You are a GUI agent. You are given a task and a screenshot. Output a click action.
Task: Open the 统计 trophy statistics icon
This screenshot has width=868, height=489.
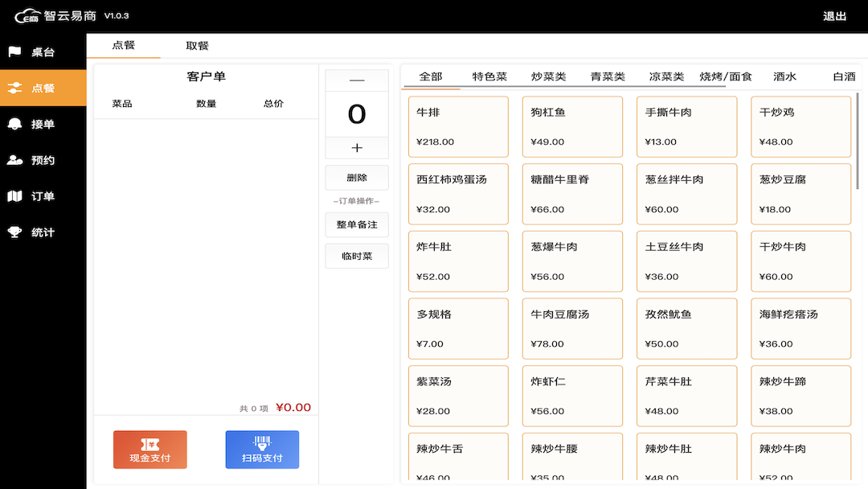coord(15,232)
